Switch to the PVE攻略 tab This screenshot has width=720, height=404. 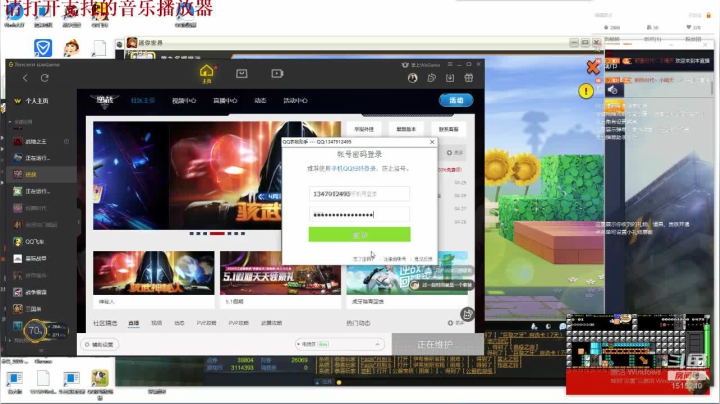pyautogui.click(x=206, y=323)
